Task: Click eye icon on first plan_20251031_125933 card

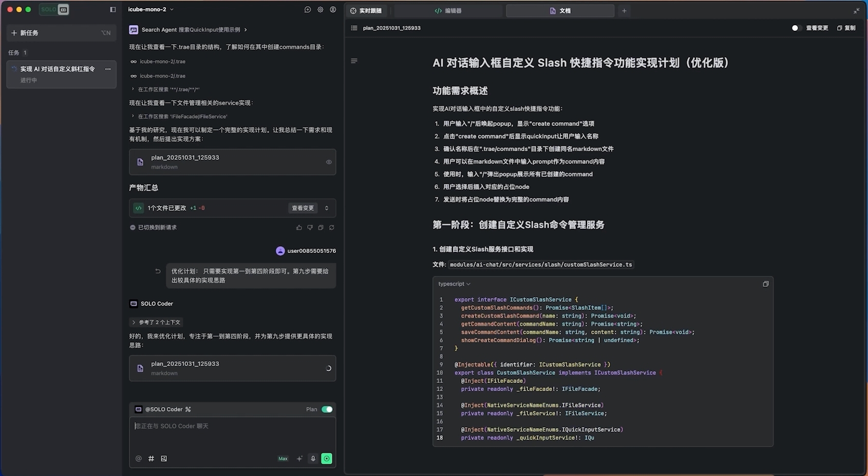Action: pyautogui.click(x=329, y=162)
